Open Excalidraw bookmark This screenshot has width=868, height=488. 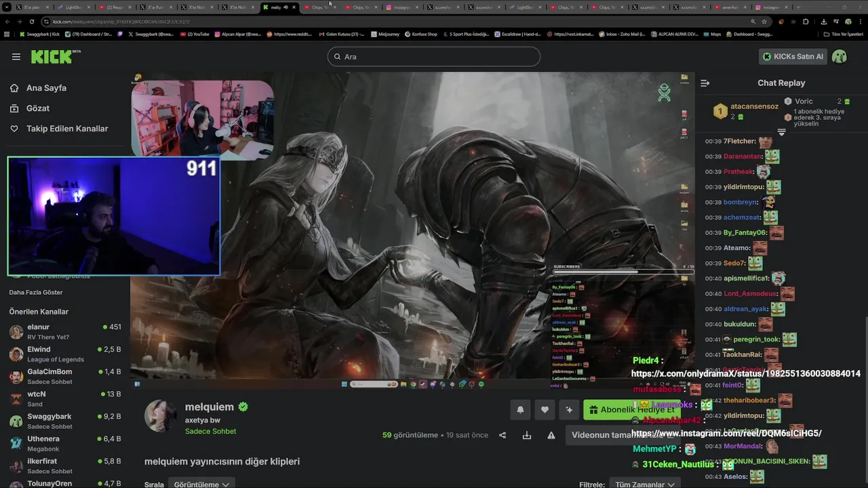pos(517,34)
